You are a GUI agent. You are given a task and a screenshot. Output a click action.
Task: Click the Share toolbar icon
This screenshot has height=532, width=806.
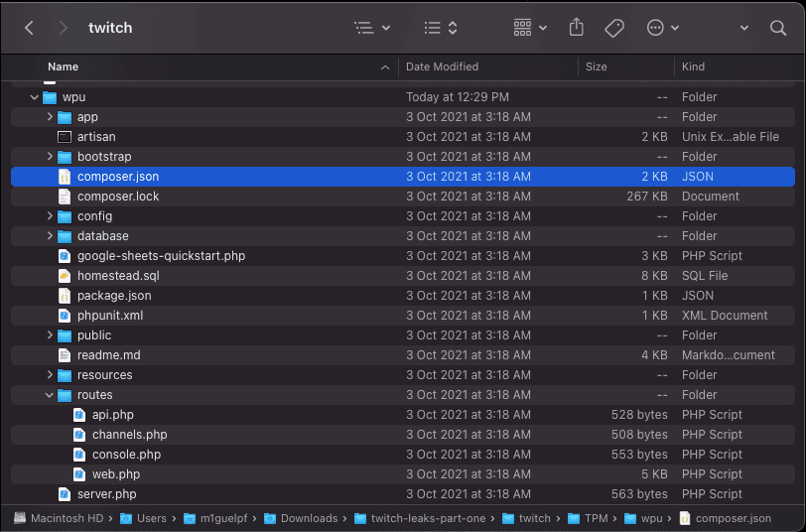(x=577, y=28)
